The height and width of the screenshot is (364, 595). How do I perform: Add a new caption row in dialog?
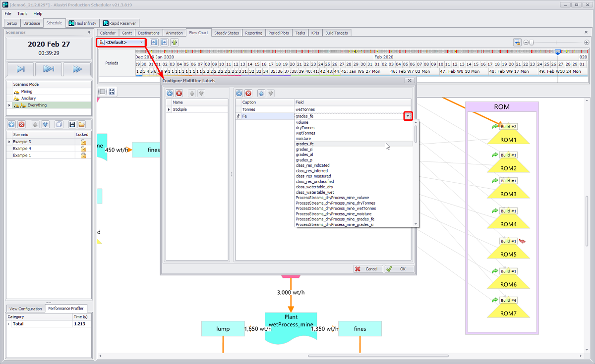click(239, 93)
